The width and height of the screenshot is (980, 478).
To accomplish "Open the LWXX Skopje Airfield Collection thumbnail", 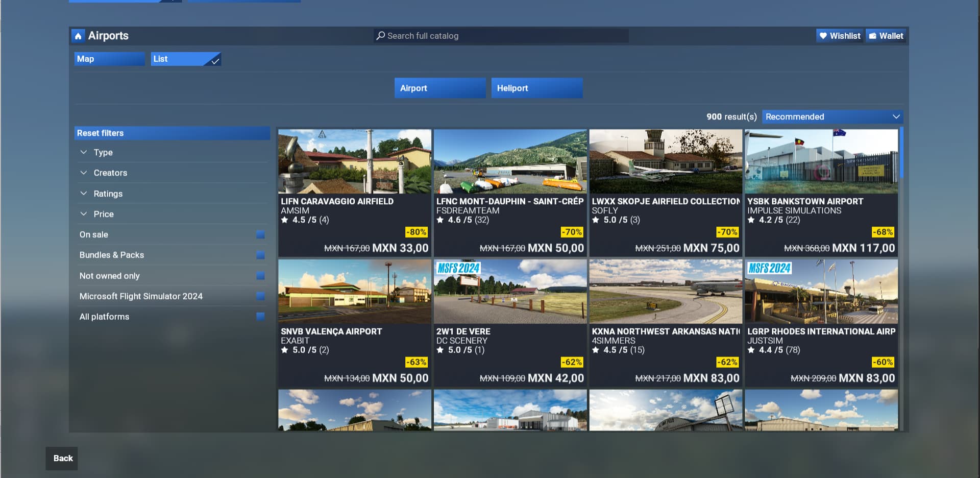I will click(666, 161).
